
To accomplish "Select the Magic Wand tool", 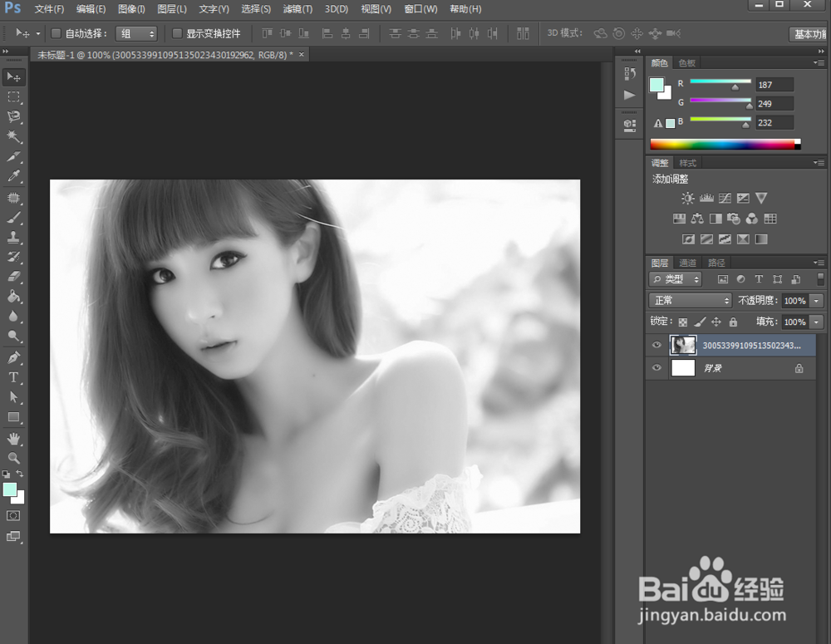I will (14, 137).
